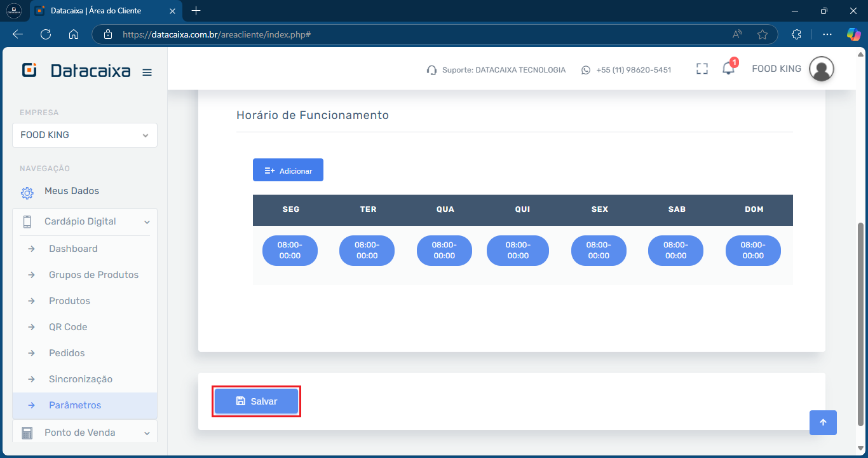Open the Pedidos menu item
Viewport: 868px width, 458px height.
click(67, 353)
